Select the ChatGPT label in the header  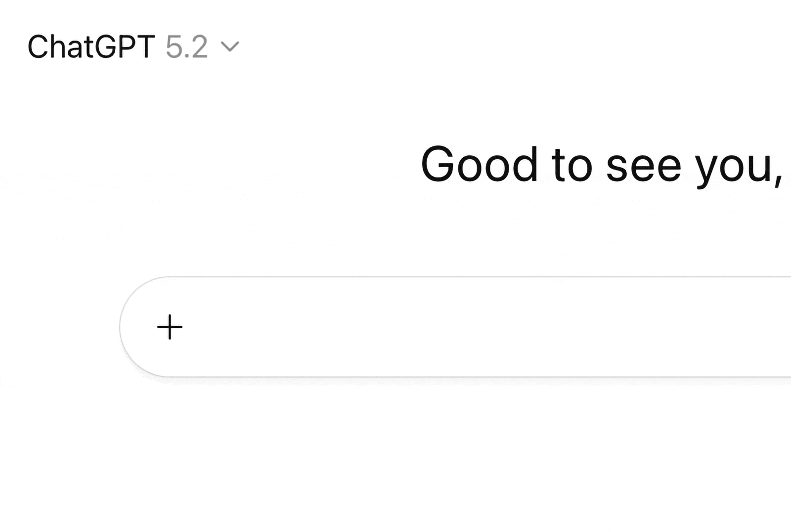tap(91, 47)
